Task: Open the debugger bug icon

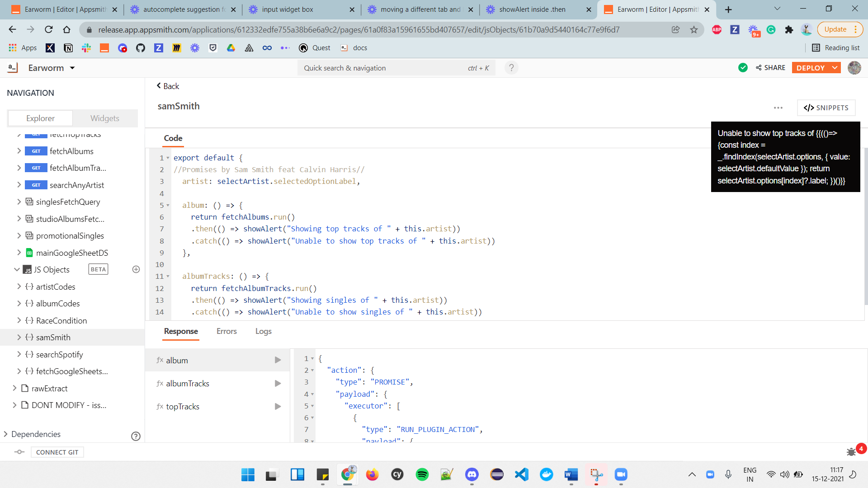Action: (x=851, y=452)
